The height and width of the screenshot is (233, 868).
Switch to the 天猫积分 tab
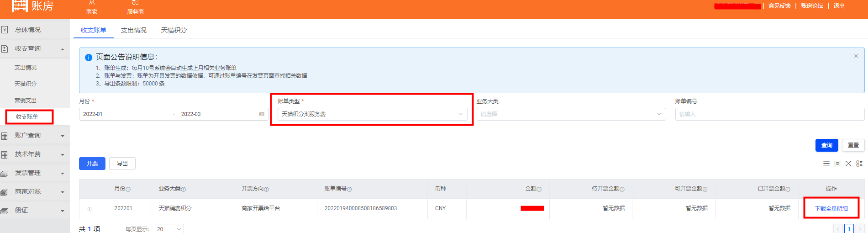tap(174, 30)
